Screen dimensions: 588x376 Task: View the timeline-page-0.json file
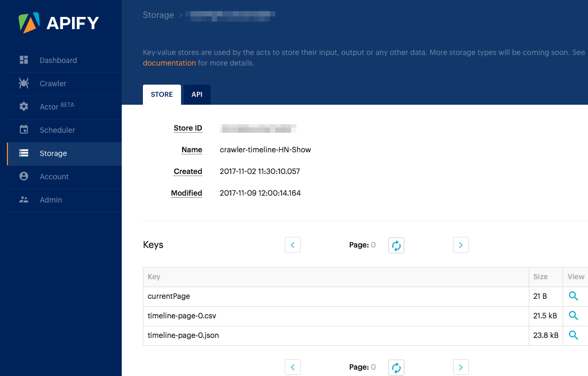[x=574, y=335]
